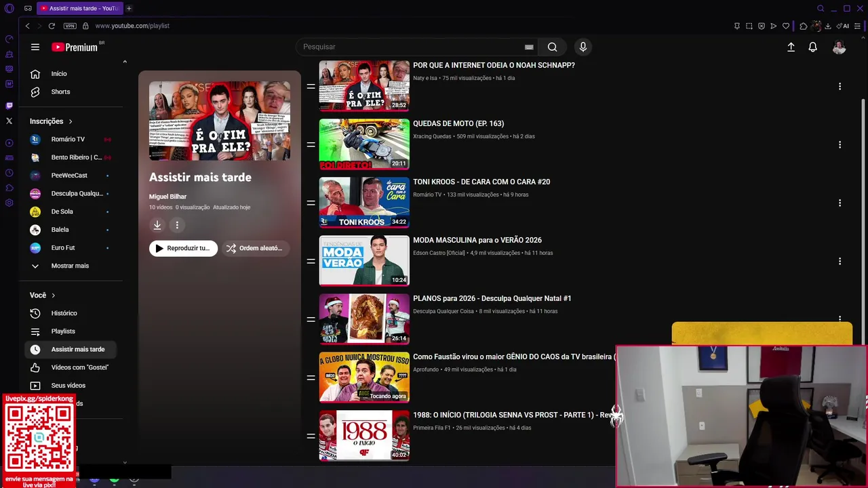This screenshot has height=488, width=868.
Task: Open Euro Fut subscription channel
Action: pos(70,248)
